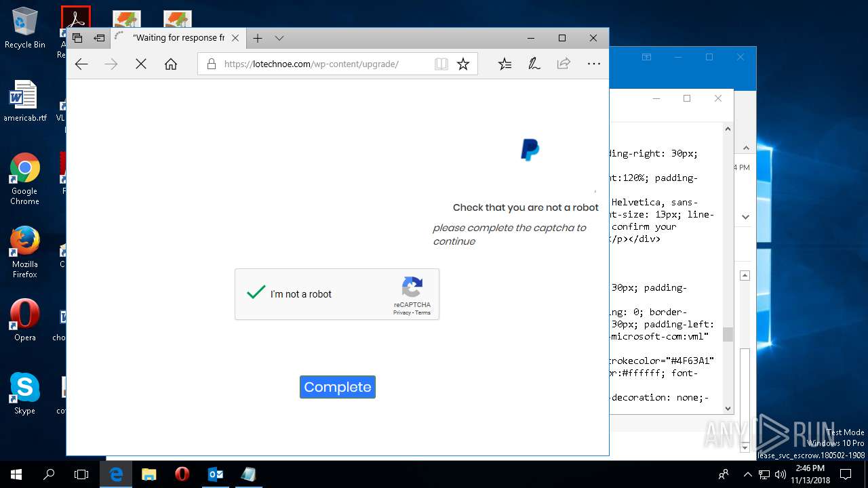Share this page icon

click(x=564, y=64)
